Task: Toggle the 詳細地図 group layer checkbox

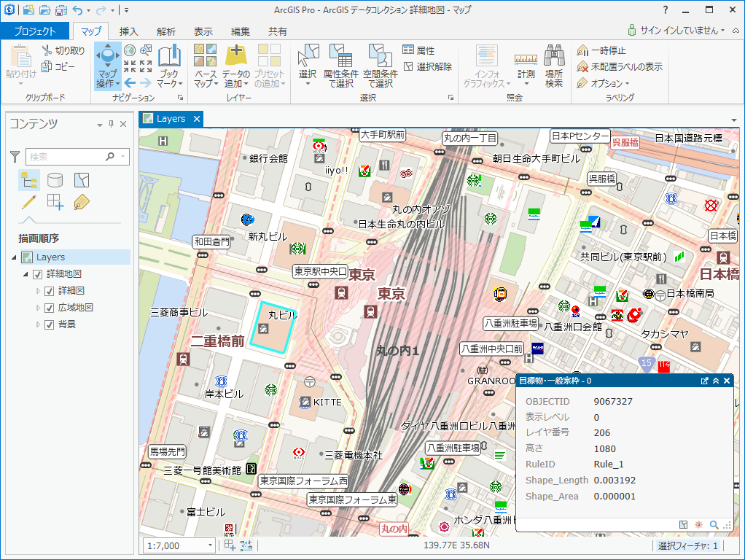Action: pyautogui.click(x=37, y=274)
